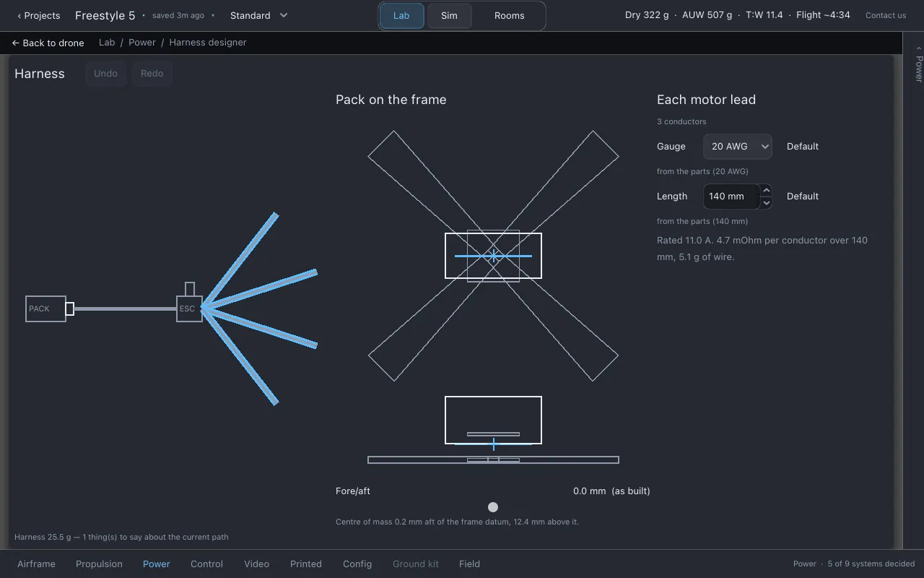The height and width of the screenshot is (578, 924).
Task: Select the top blue motor lead wire
Action: [x=239, y=260]
